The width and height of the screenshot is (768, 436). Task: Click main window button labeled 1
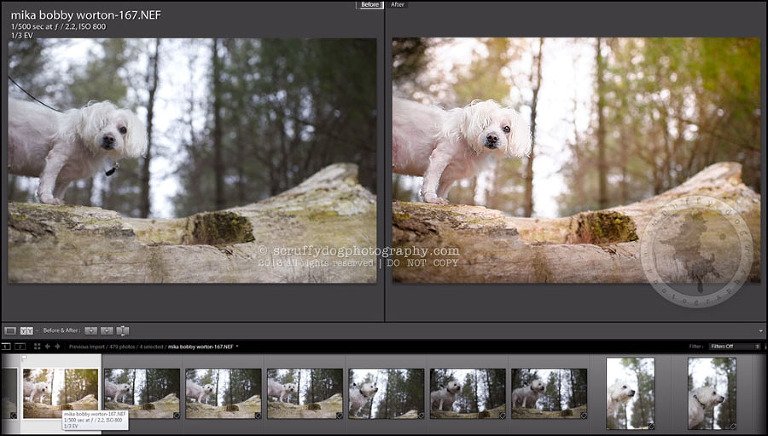(x=6, y=346)
